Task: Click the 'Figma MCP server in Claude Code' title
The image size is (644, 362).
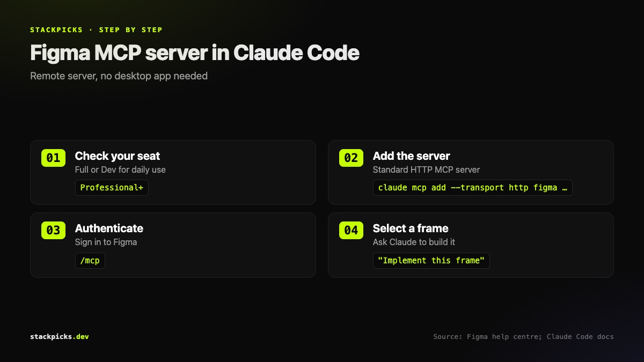Action: click(x=195, y=53)
